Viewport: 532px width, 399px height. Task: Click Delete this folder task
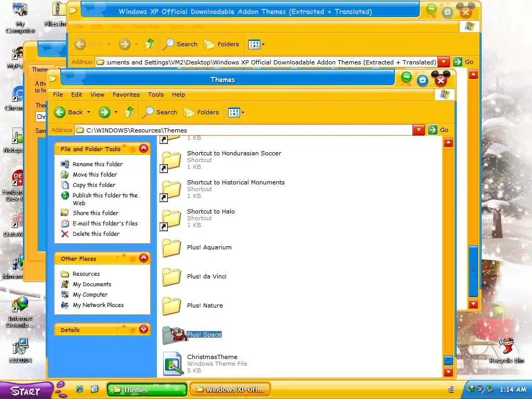[96, 234]
